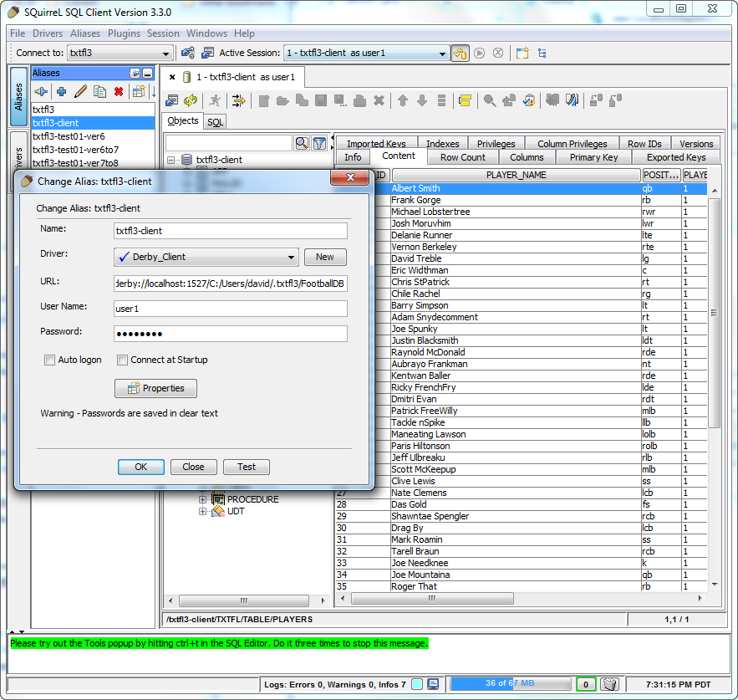Delete selected alias with red X icon
The height and width of the screenshot is (700, 738).
pos(117,92)
